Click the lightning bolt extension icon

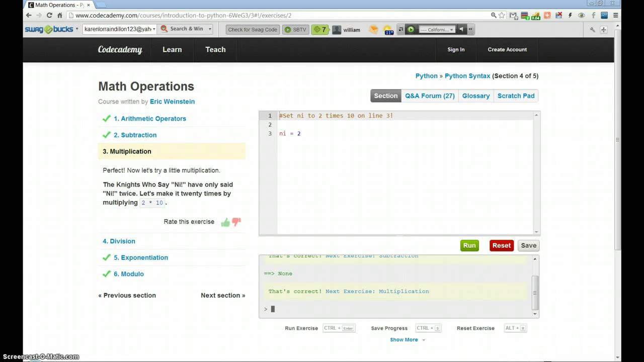[570, 16]
